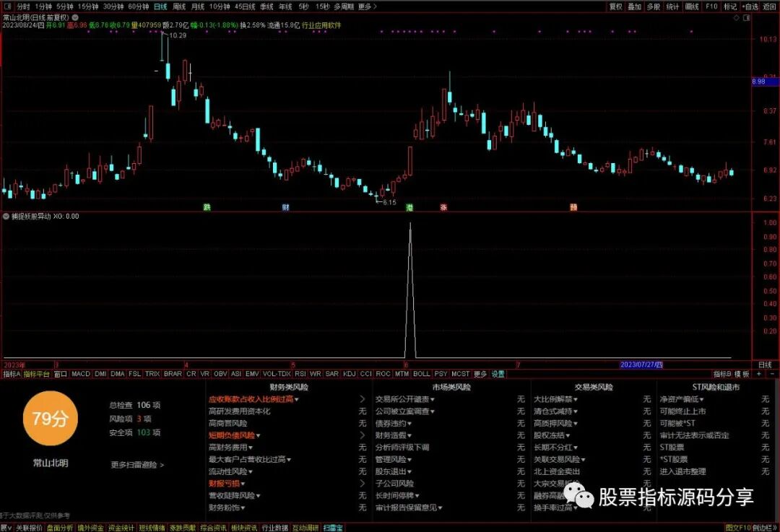Apply the KDJ indicator
Screen dimensions: 780x532
point(350,374)
